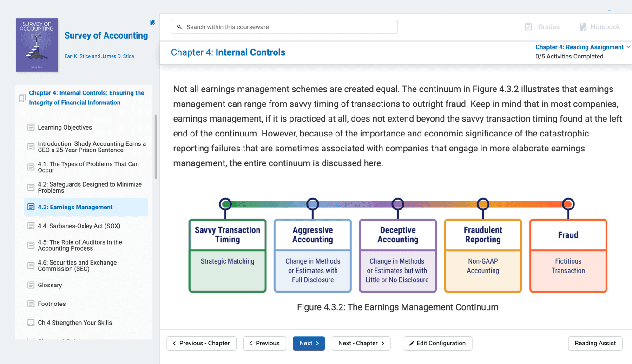Select 4.3: Earnings Management in sidebar
This screenshot has height=364, width=632.
click(86, 207)
